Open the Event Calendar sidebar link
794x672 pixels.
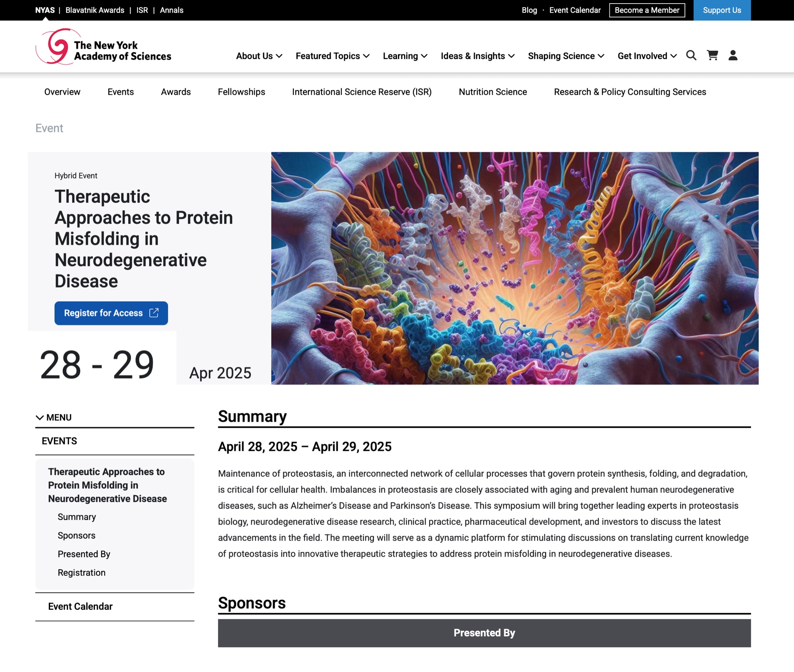[x=80, y=607]
